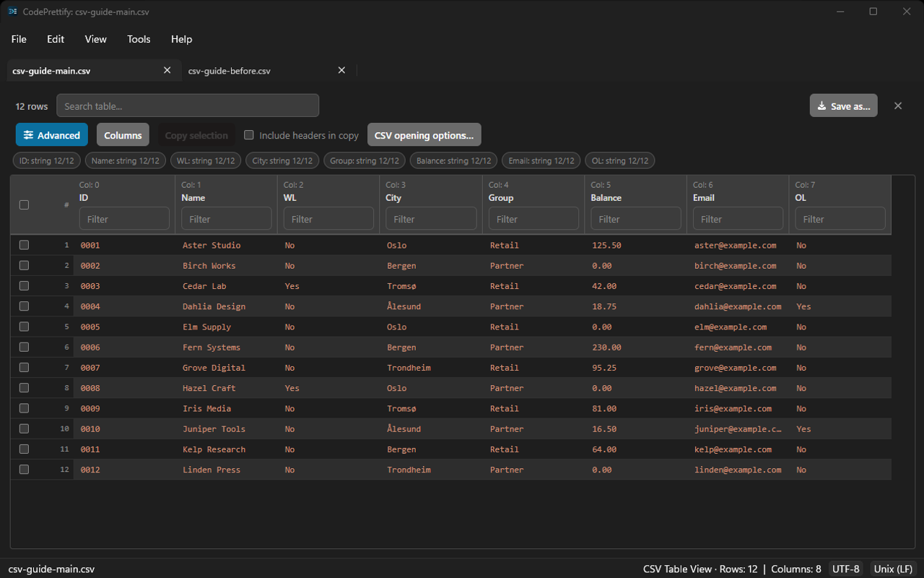Click Save as... button

pyautogui.click(x=843, y=105)
